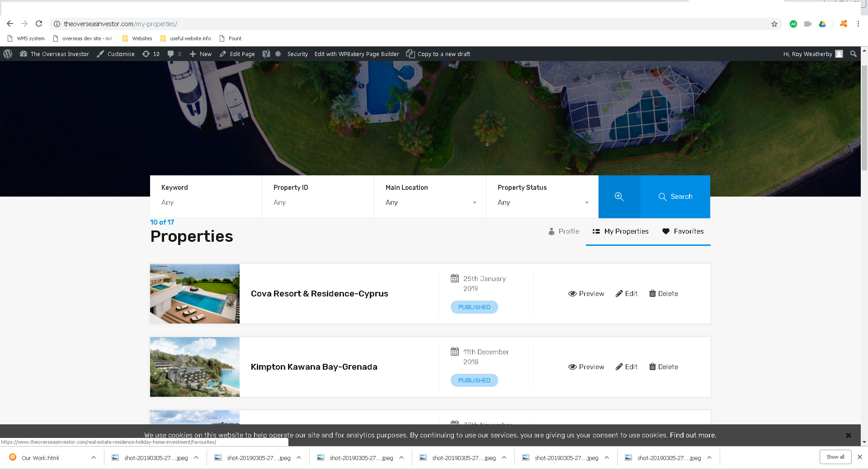Open the Profile tab

point(564,231)
